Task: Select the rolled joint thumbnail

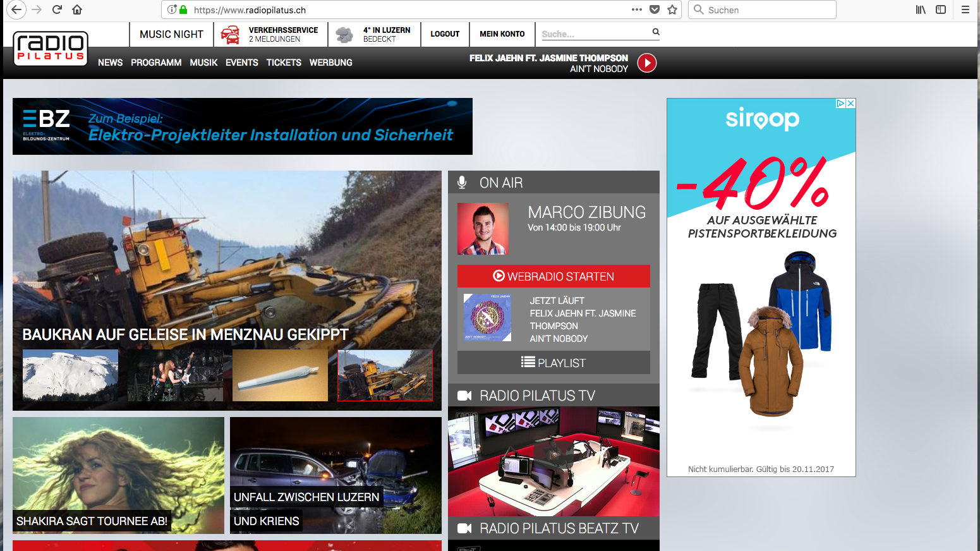Action: [x=280, y=375]
